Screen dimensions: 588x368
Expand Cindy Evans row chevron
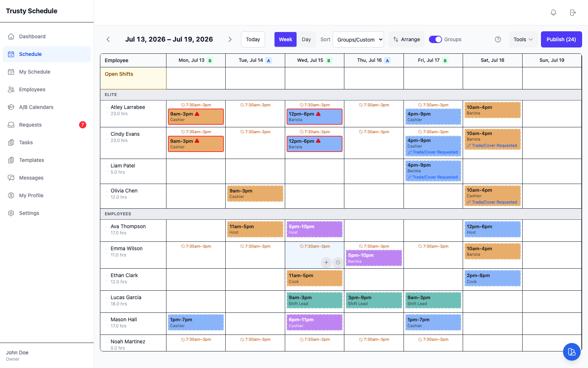(107, 137)
